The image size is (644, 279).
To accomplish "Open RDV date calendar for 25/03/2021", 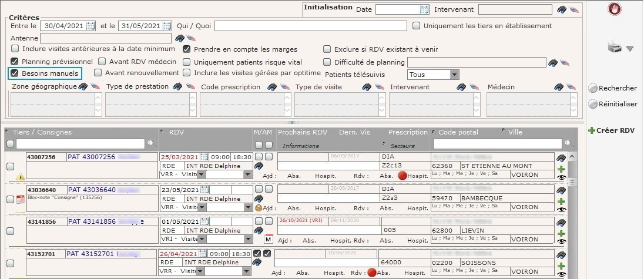I will (x=204, y=157).
